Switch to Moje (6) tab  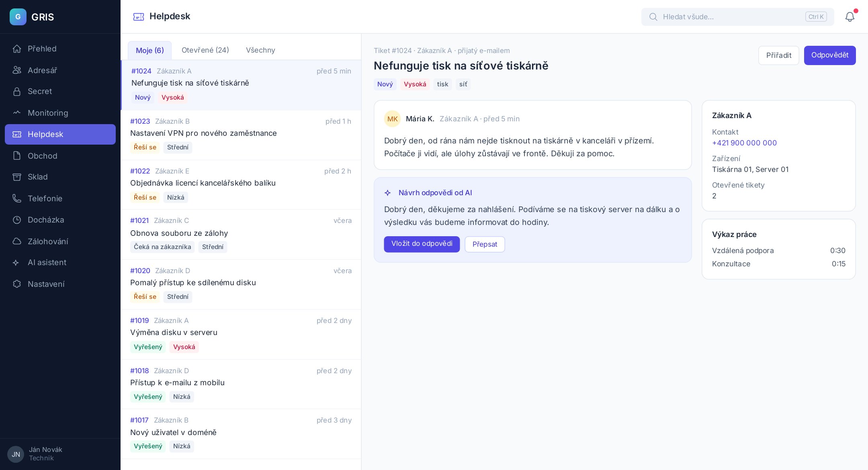click(150, 50)
